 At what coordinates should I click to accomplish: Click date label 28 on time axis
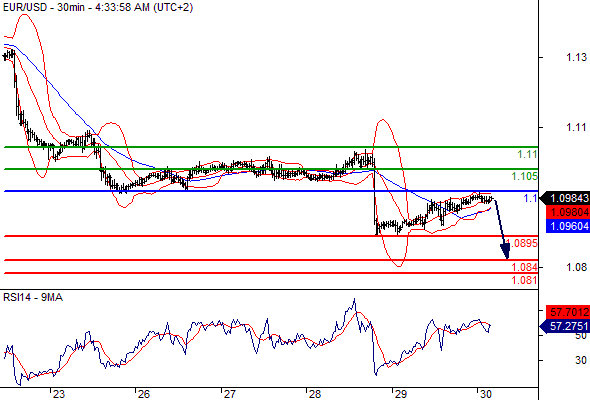point(315,394)
